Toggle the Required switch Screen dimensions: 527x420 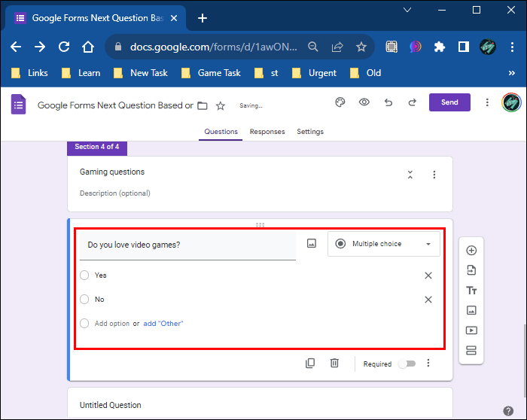pyautogui.click(x=406, y=364)
